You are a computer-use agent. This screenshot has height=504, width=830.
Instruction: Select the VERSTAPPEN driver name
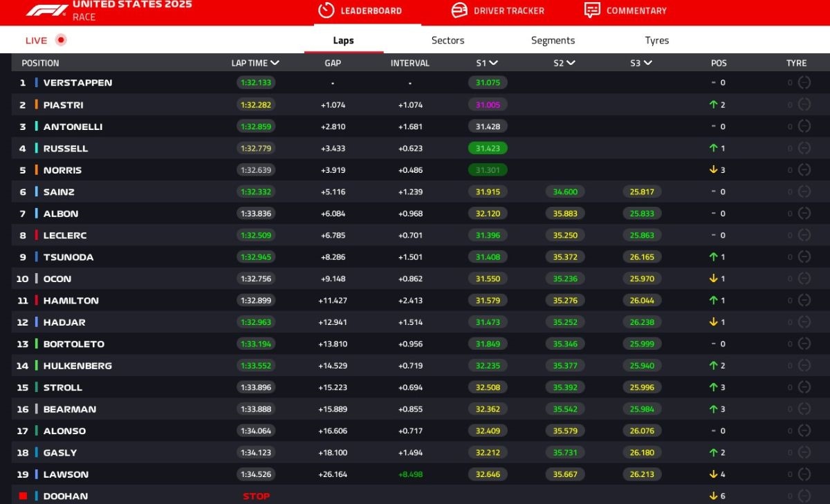(x=77, y=83)
